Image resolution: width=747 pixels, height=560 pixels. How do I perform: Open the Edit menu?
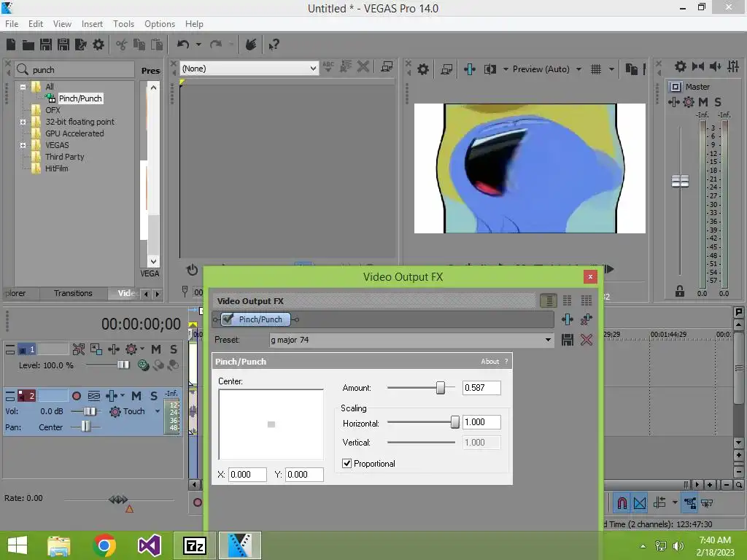click(x=36, y=24)
